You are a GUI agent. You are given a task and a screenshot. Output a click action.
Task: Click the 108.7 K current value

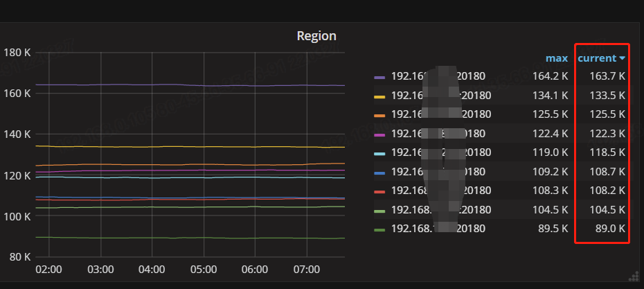607,171
